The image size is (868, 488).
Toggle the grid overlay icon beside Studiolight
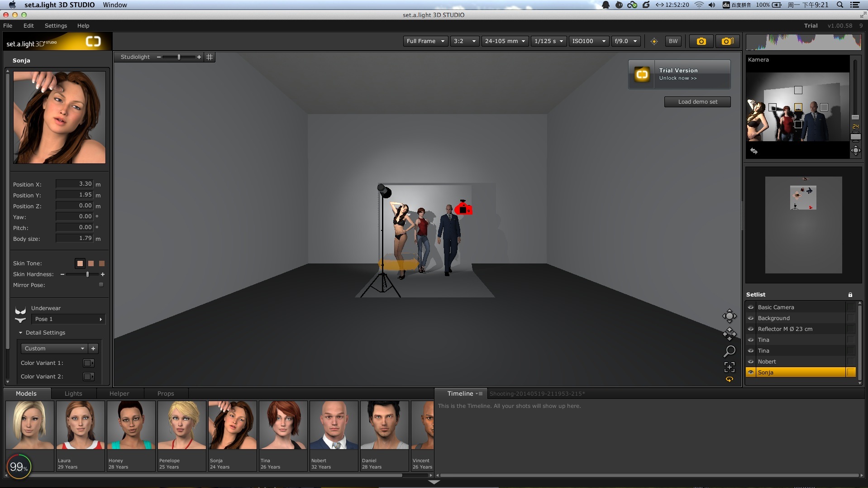(210, 57)
